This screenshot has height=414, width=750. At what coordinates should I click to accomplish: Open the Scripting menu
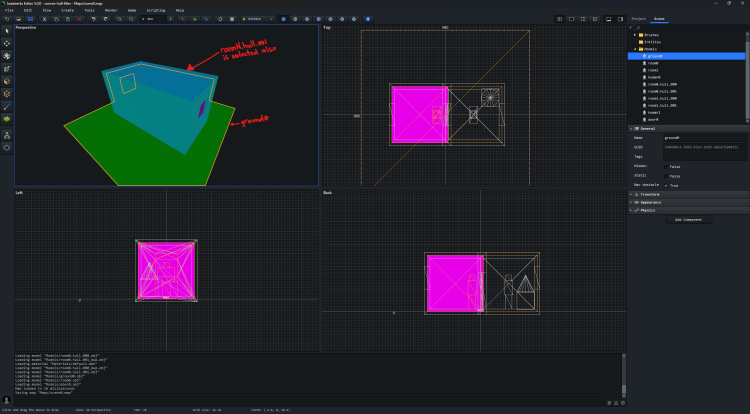pos(155,10)
